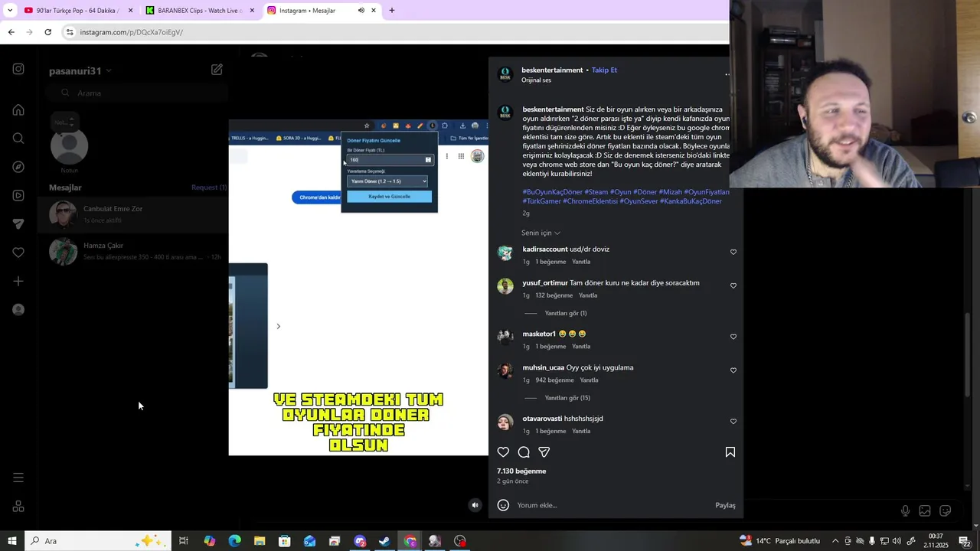
Task: Click the Arama search field
Action: coord(138,93)
